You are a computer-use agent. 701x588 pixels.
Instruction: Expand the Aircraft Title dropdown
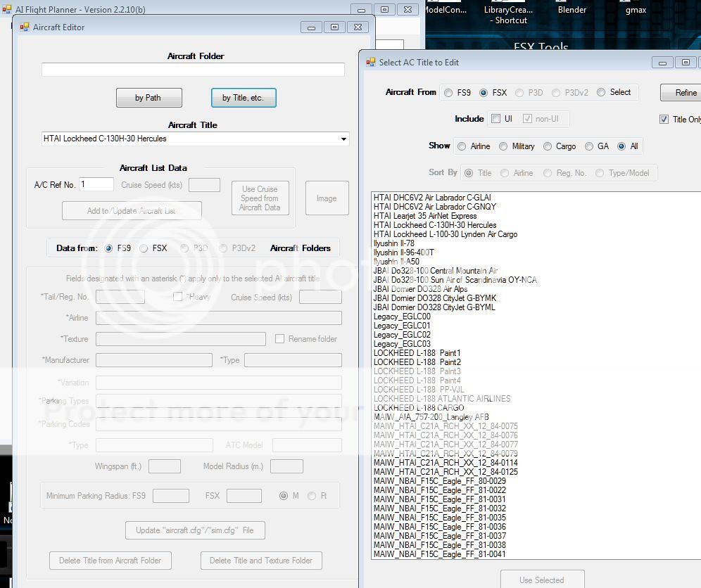tap(343, 139)
